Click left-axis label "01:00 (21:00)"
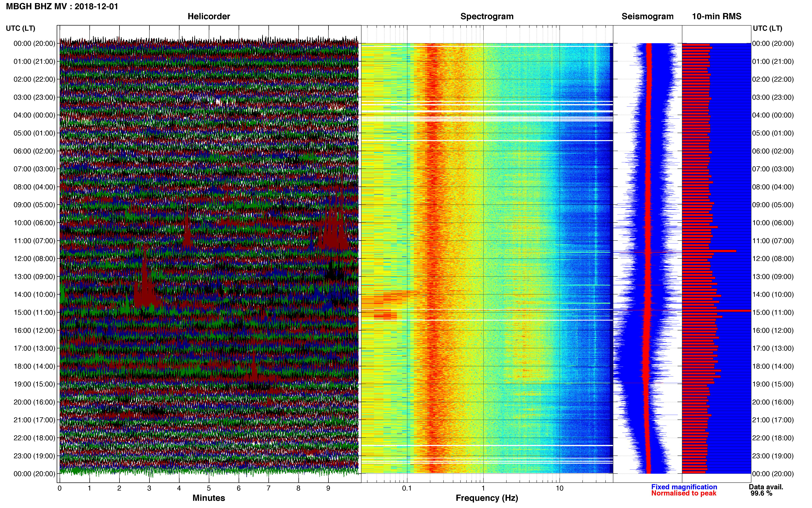 point(34,62)
